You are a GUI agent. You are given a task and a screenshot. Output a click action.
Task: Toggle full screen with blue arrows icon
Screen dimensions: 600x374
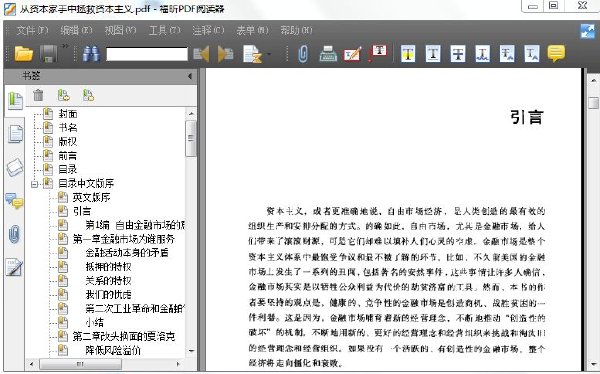tap(587, 31)
